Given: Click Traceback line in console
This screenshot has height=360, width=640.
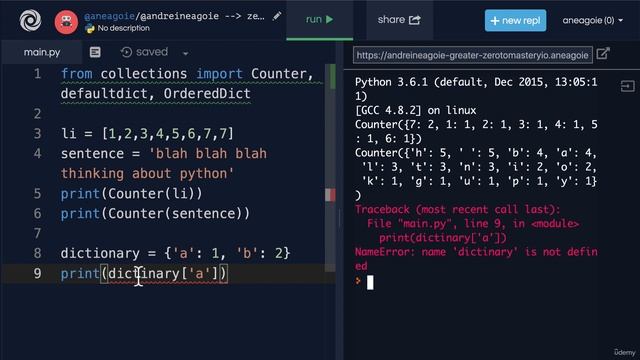Looking at the screenshot, I should click(457, 209).
